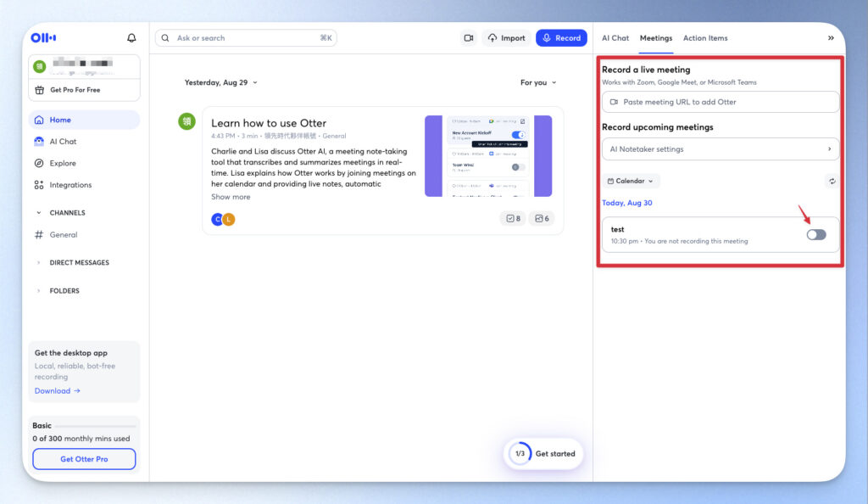
Task: Click the 1/3 progress ring
Action: (520, 454)
